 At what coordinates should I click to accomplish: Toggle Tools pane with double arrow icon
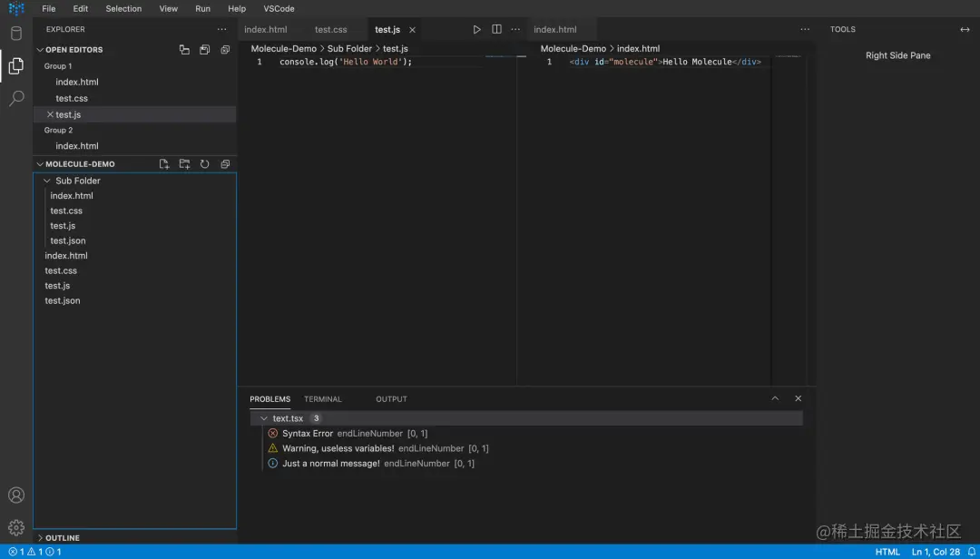(x=965, y=29)
